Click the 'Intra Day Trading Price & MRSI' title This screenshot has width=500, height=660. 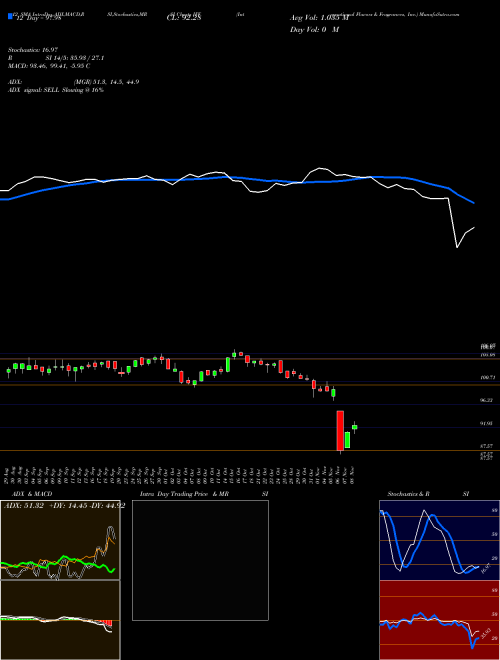(x=204, y=494)
